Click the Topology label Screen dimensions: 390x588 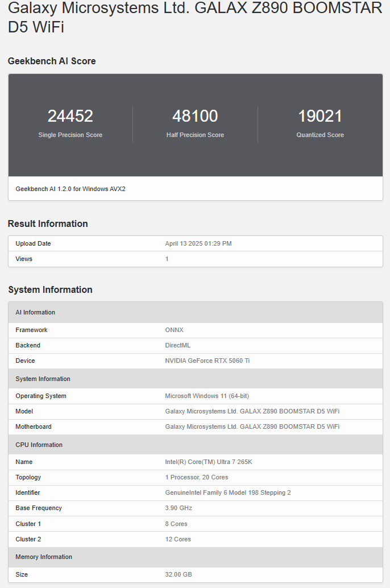tap(28, 477)
